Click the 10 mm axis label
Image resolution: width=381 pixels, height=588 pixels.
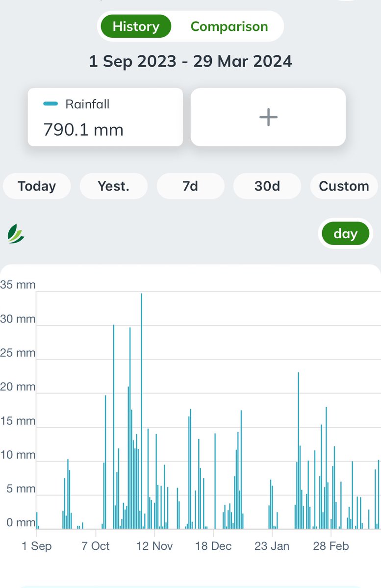[18, 455]
